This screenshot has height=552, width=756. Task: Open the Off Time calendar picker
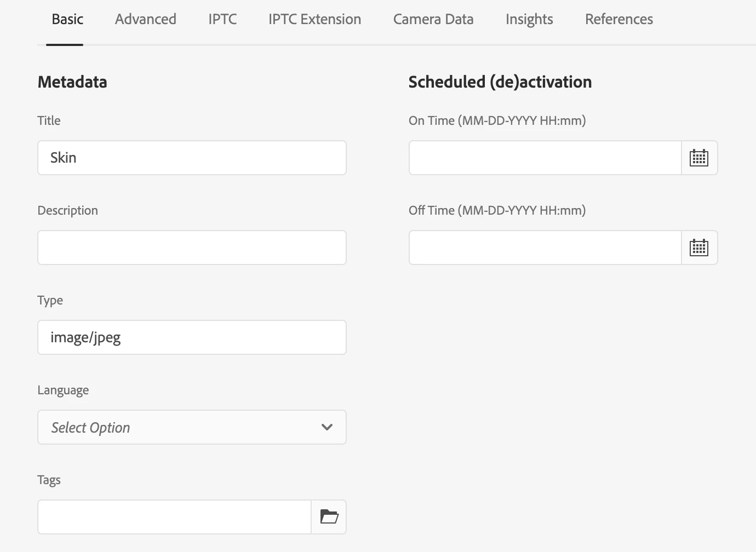[x=699, y=248]
